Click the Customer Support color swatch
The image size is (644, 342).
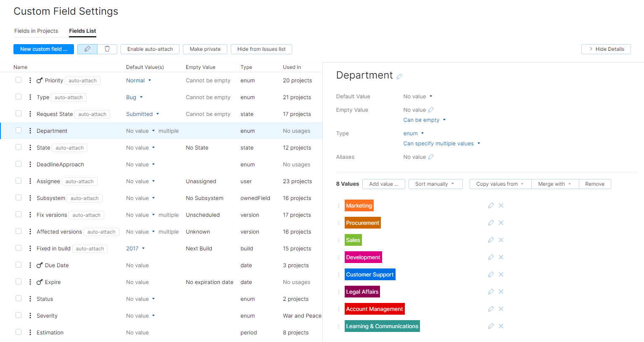pos(370,274)
